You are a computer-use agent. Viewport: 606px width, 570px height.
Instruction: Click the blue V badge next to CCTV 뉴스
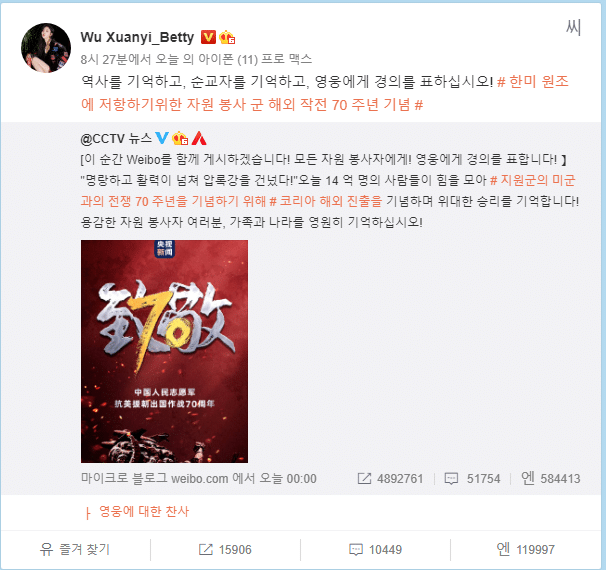(x=162, y=138)
